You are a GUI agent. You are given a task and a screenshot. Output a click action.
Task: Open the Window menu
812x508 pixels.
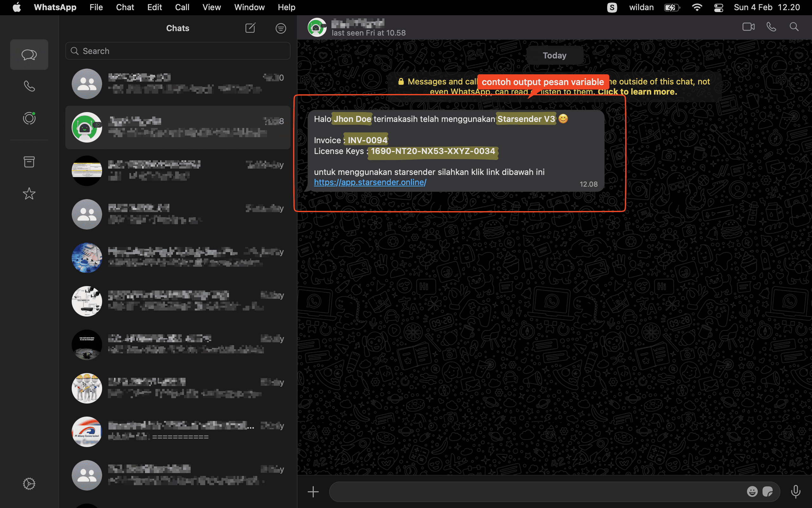pos(249,7)
